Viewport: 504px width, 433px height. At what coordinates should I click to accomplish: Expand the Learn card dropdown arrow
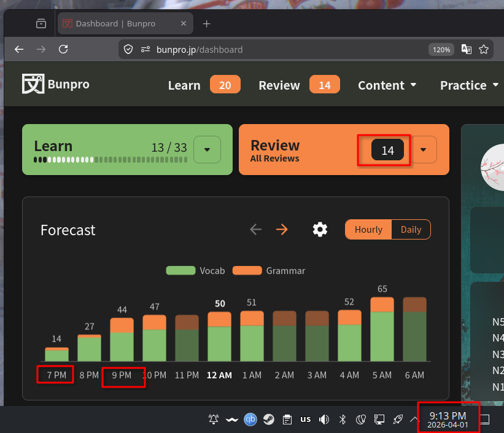click(207, 150)
